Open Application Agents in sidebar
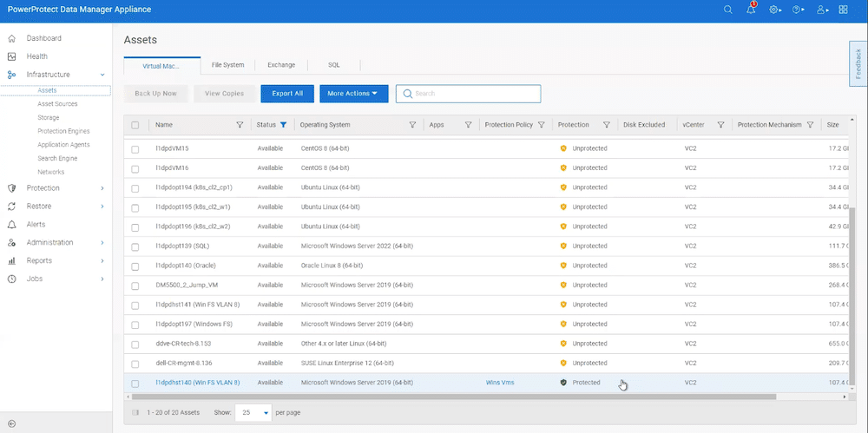This screenshot has height=433, width=868. click(63, 145)
